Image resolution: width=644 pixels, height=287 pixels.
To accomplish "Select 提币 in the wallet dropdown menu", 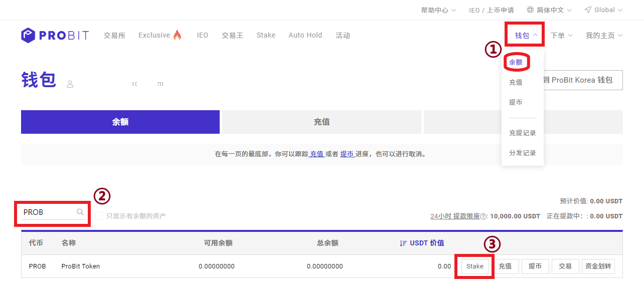I will point(516,102).
